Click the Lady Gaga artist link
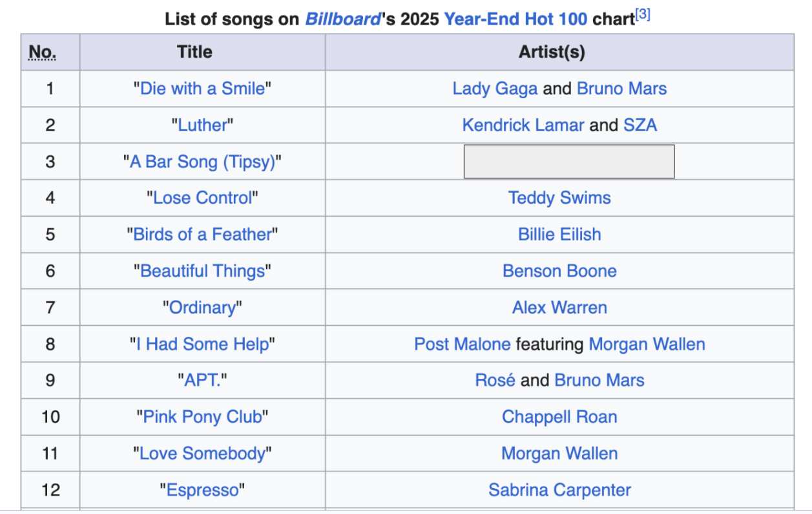The height and width of the screenshot is (514, 812). [495, 89]
